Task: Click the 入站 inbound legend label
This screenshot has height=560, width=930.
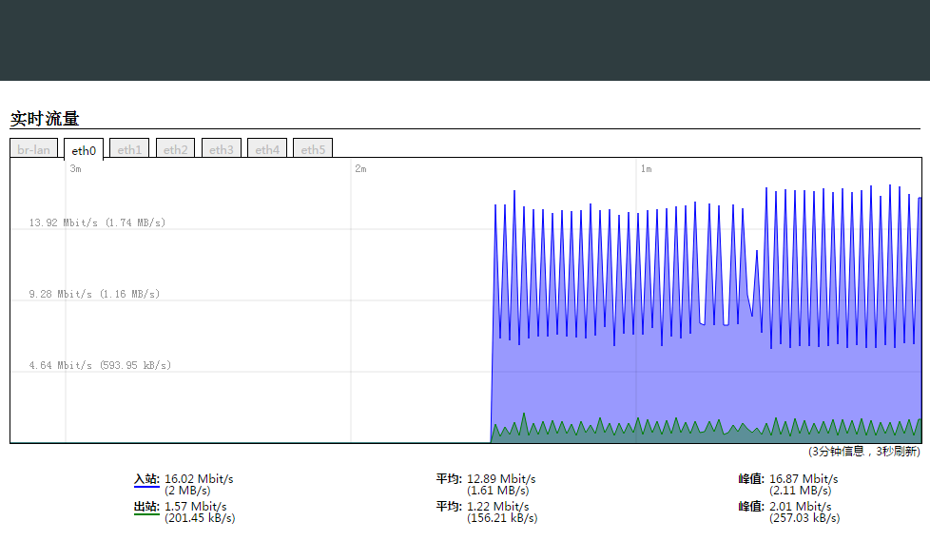Action: 146,479
